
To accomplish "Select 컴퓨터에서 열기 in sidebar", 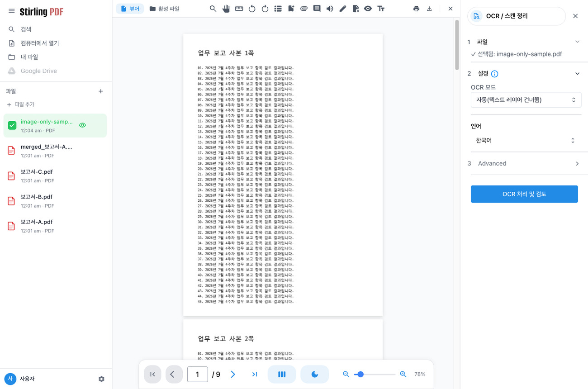I will tap(56, 43).
